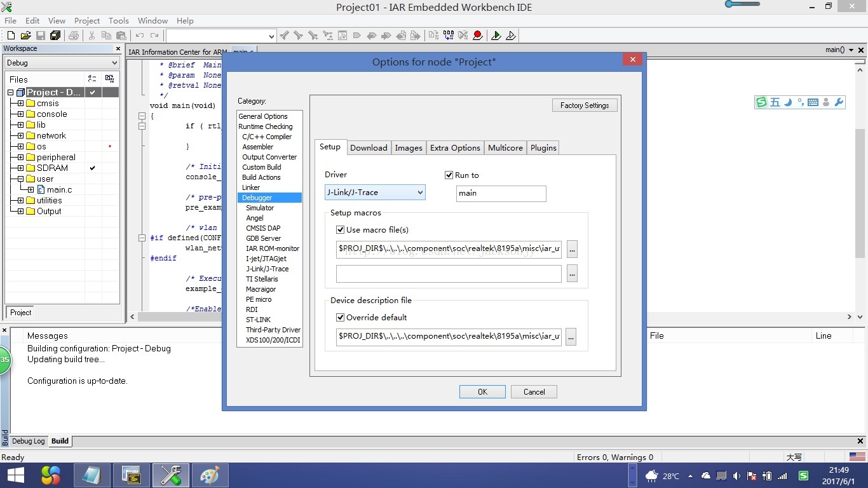Screen dimensions: 868x488
Task: Open the File menu
Action: point(10,20)
